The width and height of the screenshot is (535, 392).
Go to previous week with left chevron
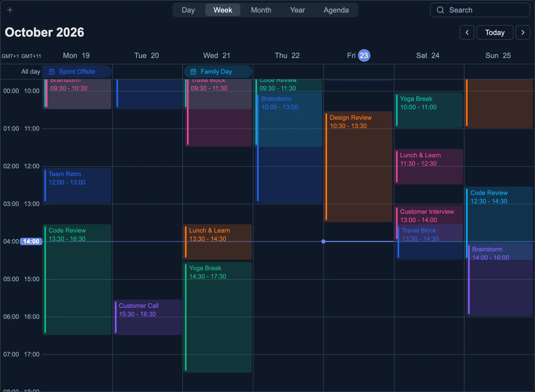pos(467,32)
